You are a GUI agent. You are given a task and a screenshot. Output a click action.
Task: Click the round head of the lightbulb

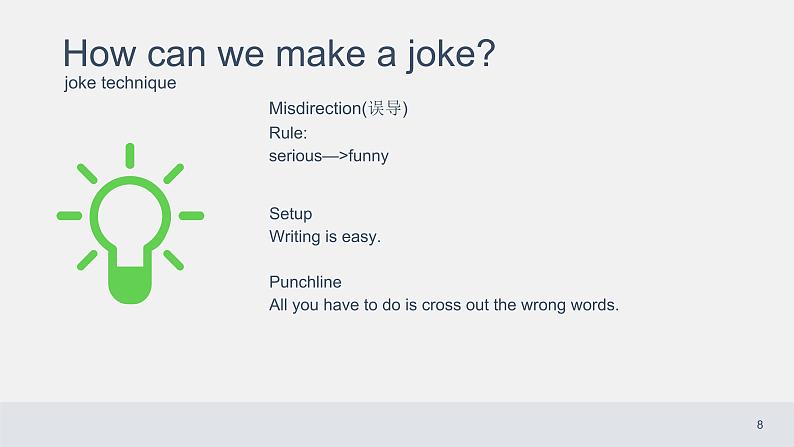click(x=130, y=215)
